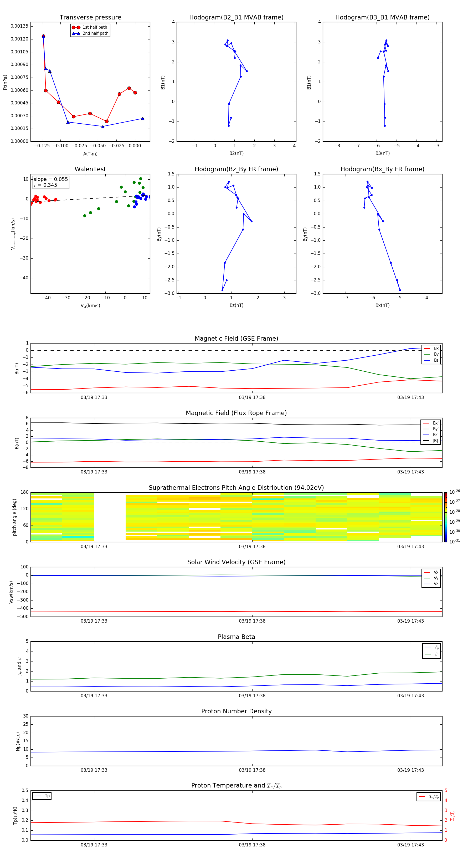Select the 'r = 0.345' annotation

pos(45,185)
